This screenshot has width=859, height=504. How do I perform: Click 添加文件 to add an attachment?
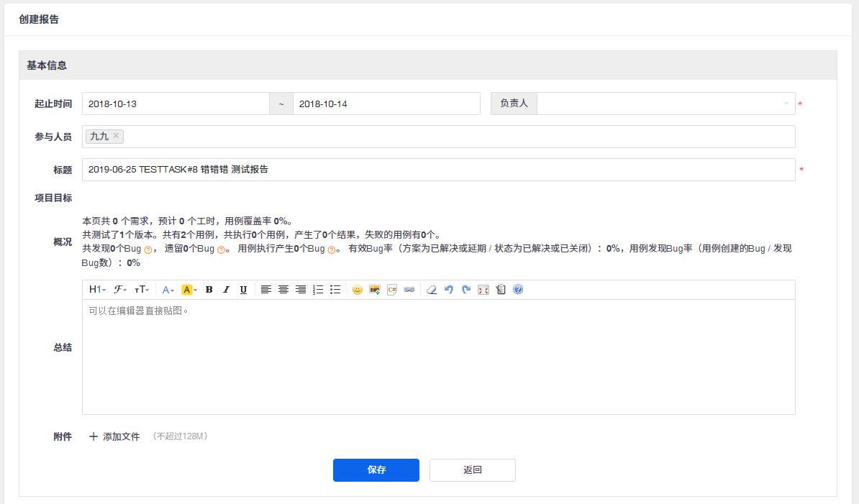click(x=114, y=436)
